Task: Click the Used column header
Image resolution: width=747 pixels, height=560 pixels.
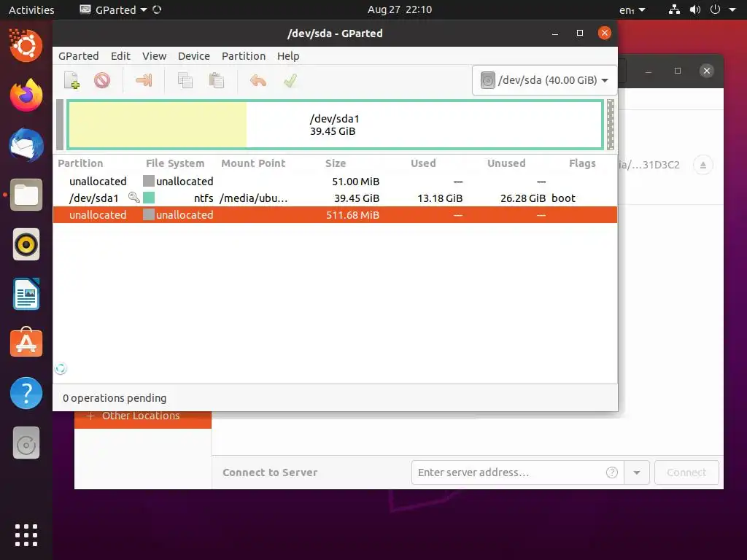Action: [423, 163]
